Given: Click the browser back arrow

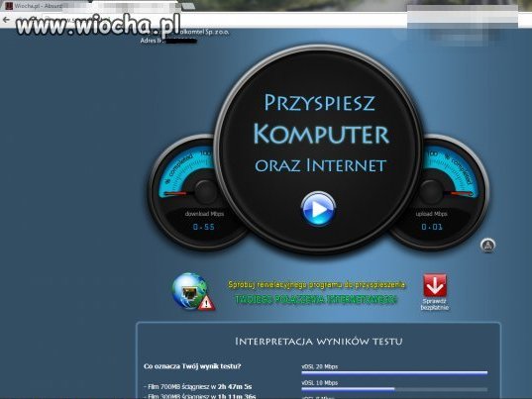Looking at the screenshot, I should 6,20.
